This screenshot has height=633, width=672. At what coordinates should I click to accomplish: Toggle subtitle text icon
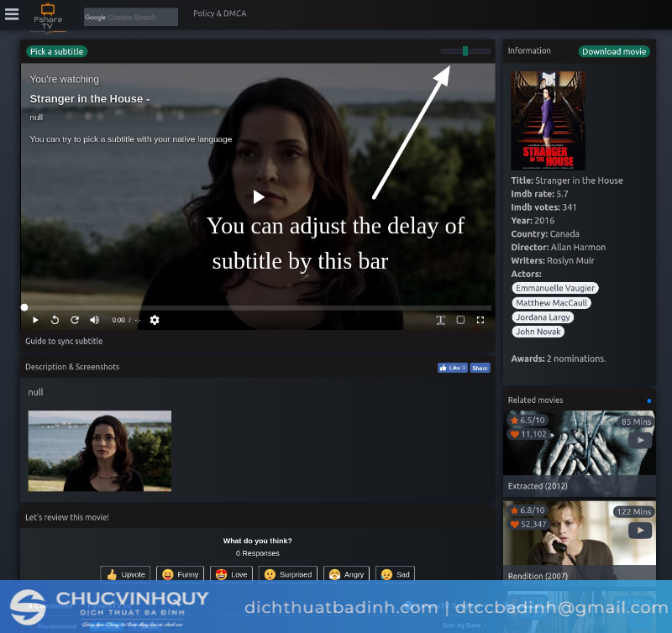[x=440, y=320]
